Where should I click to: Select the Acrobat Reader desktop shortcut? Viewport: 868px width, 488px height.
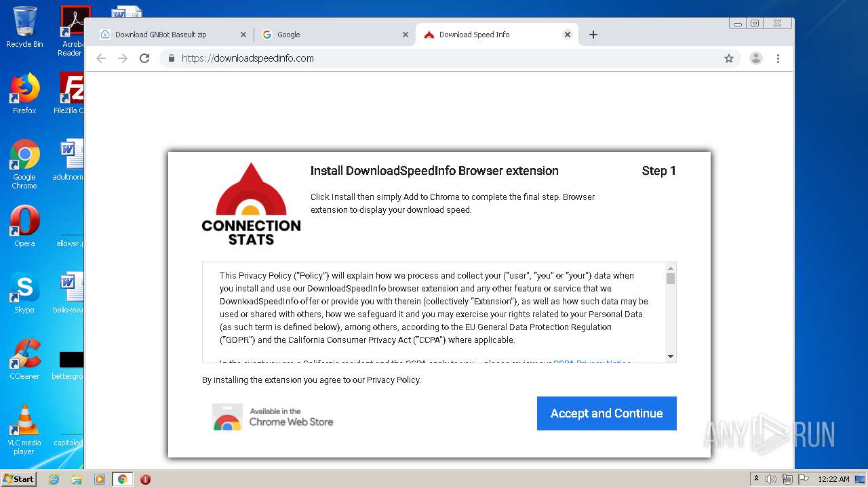[72, 31]
